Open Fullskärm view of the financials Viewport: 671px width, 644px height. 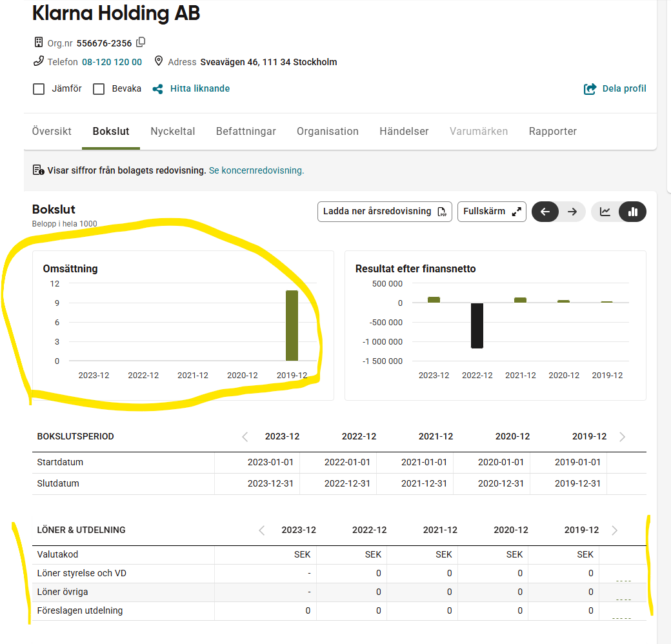click(491, 212)
